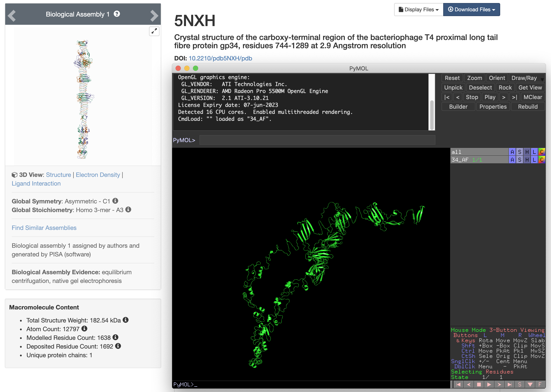
Task: Click the Zoom button in PyMOL toolbar
Action: coord(474,78)
